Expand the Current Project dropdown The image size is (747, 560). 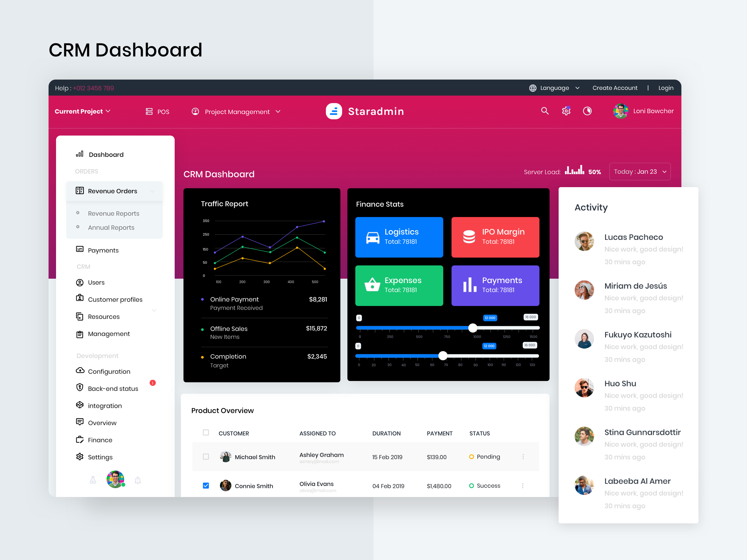pyautogui.click(x=84, y=111)
